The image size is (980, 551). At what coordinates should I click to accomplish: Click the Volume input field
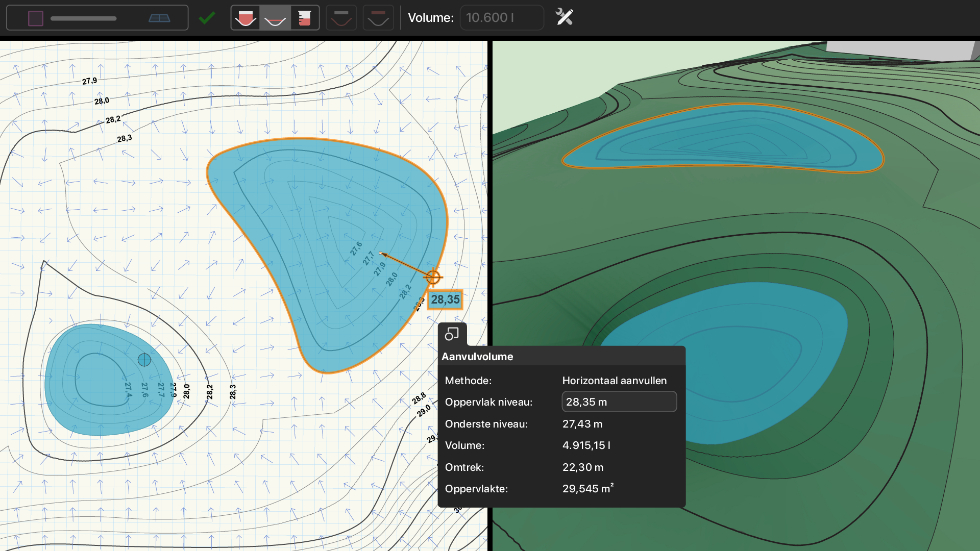pyautogui.click(x=502, y=18)
